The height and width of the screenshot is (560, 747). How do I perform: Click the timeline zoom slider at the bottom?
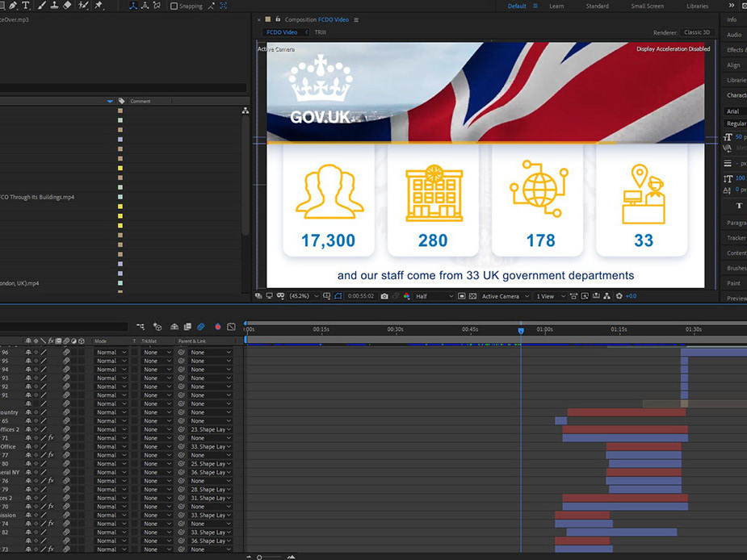coord(271,557)
